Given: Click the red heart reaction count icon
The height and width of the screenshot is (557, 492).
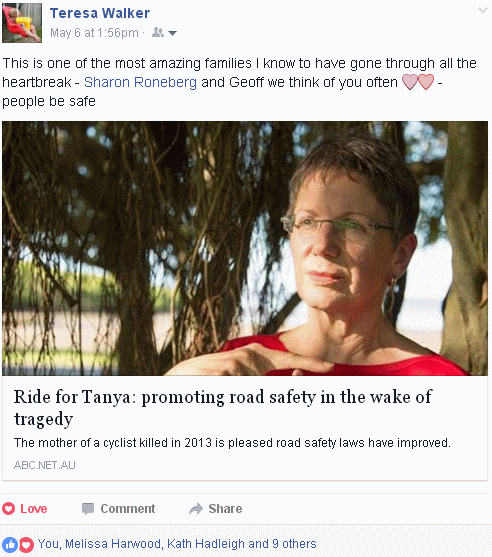Looking at the screenshot, I should (x=26, y=544).
